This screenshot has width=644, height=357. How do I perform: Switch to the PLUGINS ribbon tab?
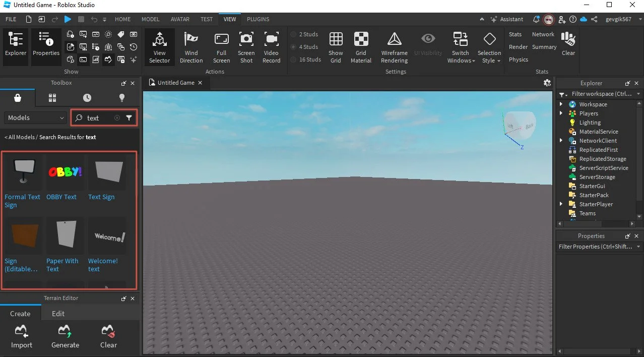coord(258,19)
